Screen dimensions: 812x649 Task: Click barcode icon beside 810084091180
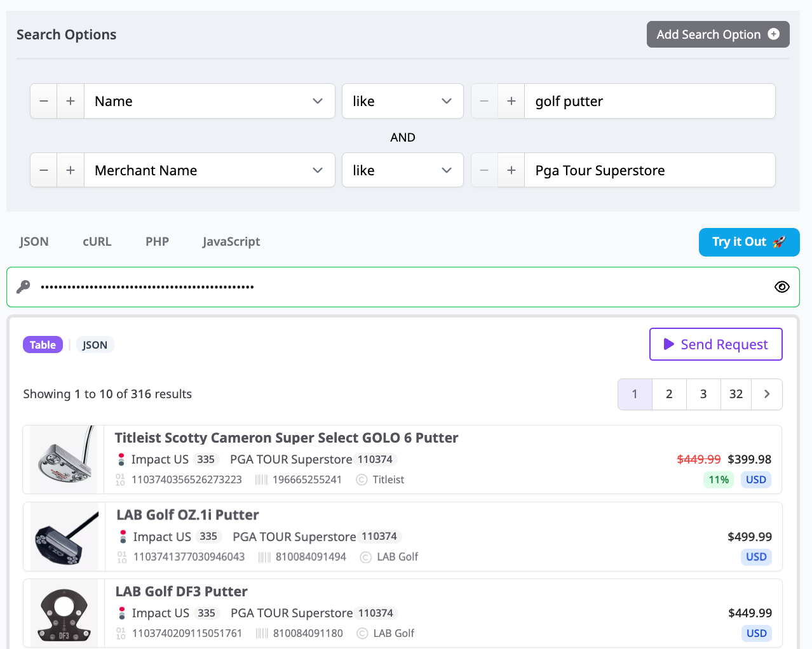point(262,633)
